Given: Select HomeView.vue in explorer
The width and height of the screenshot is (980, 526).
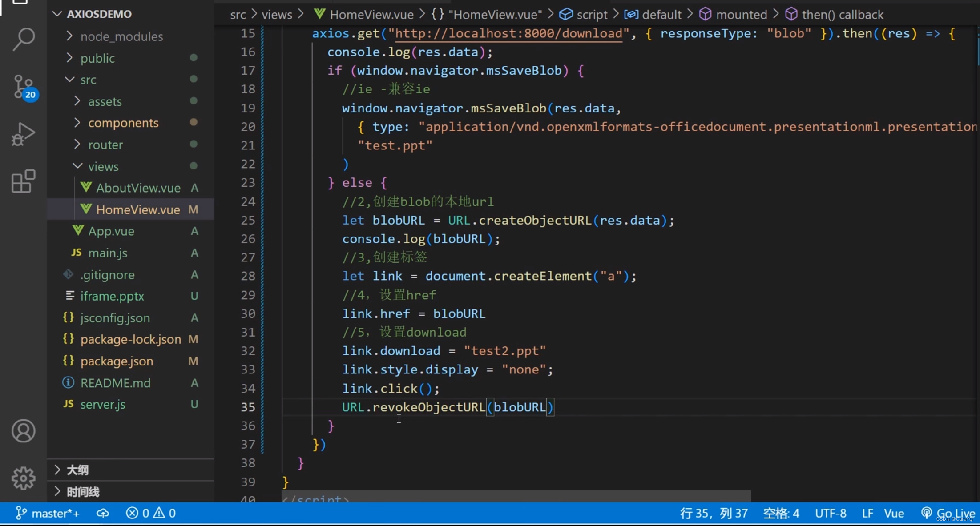Looking at the screenshot, I should (x=131, y=209).
